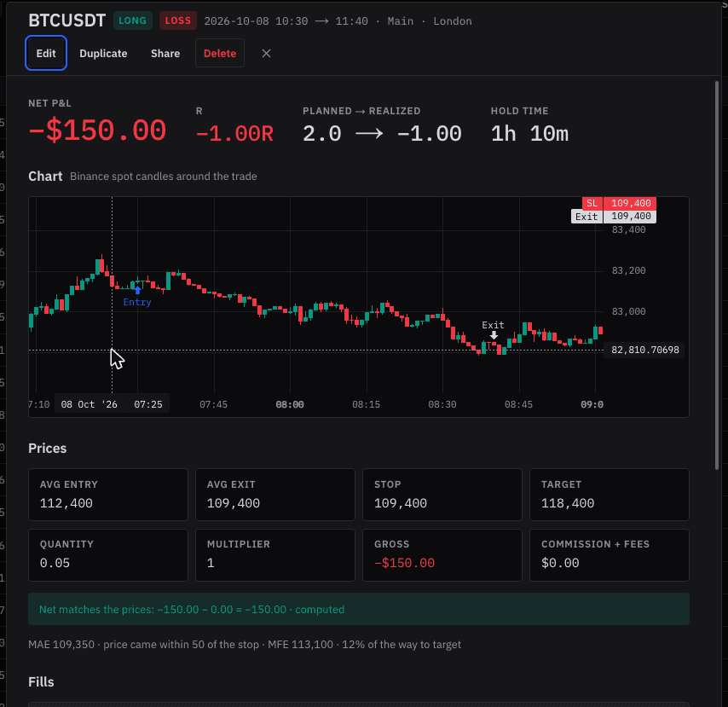728x707 pixels.
Task: Select the QUANTITY 0.05 card
Action: 108,555
